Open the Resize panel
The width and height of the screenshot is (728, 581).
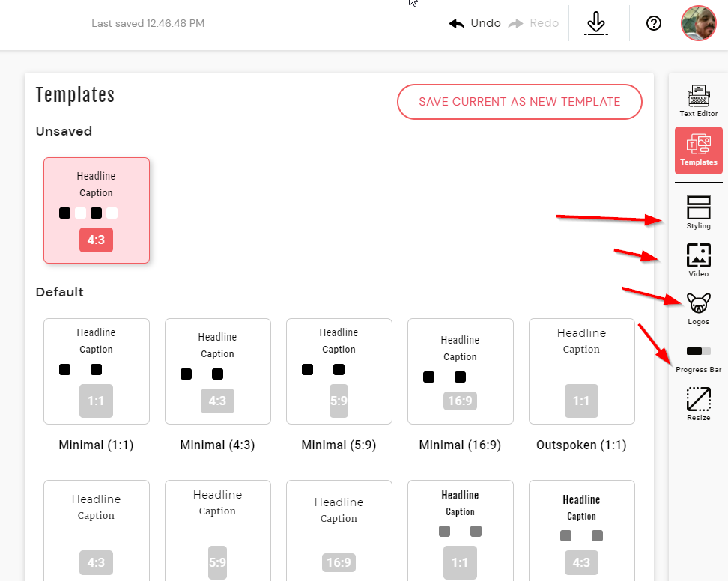click(698, 404)
